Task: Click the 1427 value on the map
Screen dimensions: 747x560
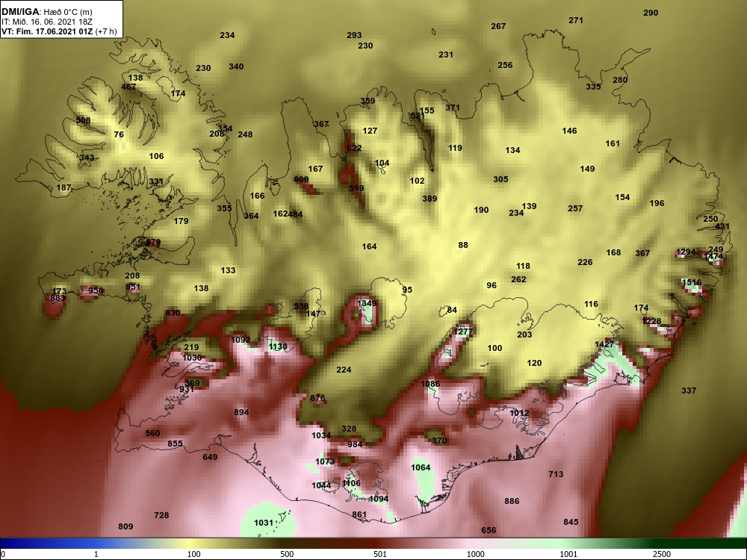Action: (x=604, y=344)
